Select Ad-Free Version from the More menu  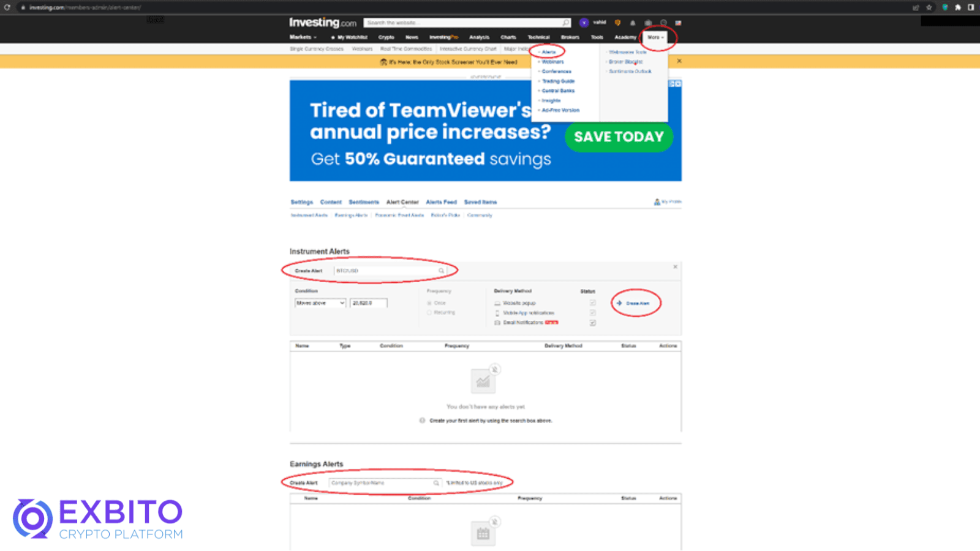560,110
